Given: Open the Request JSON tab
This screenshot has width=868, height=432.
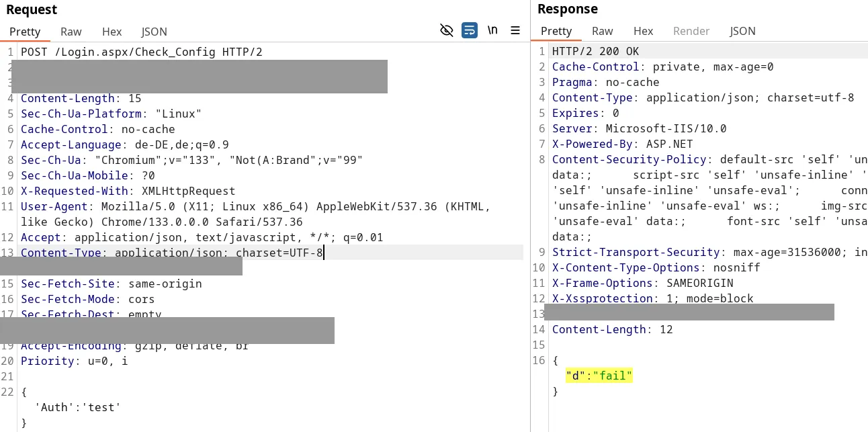Looking at the screenshot, I should pos(154,32).
